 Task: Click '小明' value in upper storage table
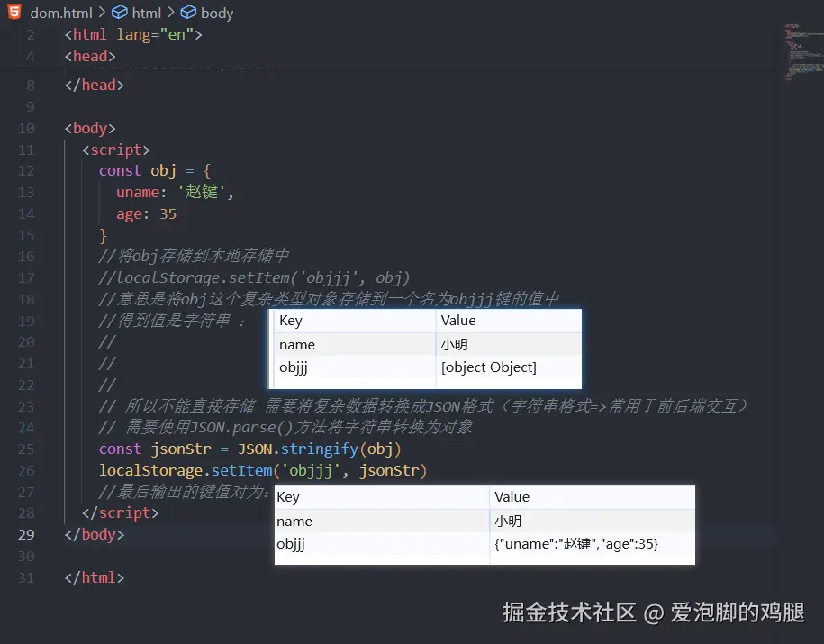point(455,344)
